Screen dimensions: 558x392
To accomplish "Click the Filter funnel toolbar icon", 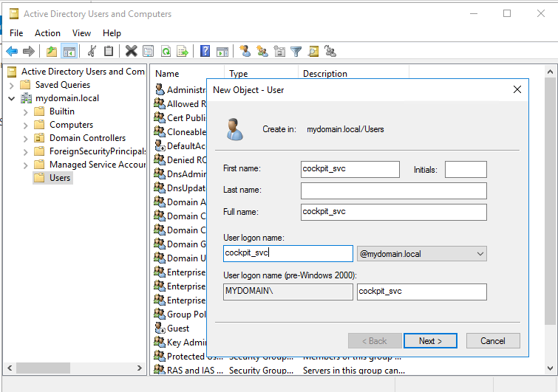I will tap(296, 52).
